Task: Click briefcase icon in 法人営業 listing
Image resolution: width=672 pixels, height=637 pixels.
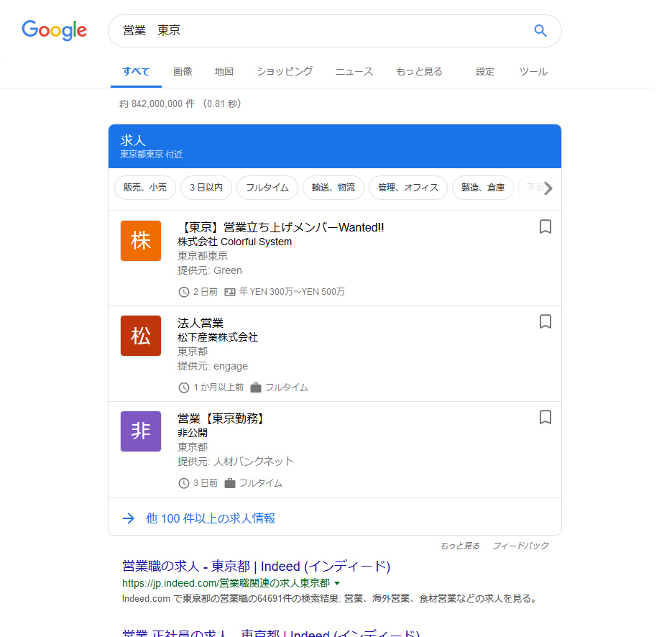Action: click(x=256, y=388)
